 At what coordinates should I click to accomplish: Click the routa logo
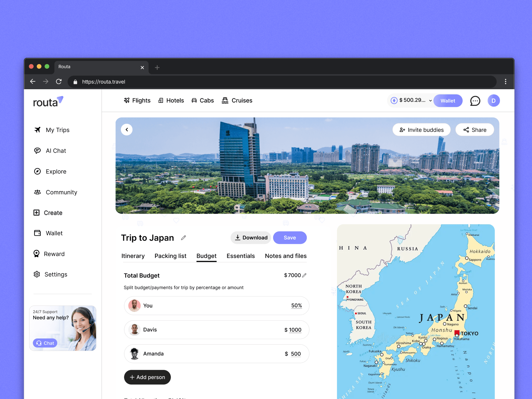click(x=48, y=102)
